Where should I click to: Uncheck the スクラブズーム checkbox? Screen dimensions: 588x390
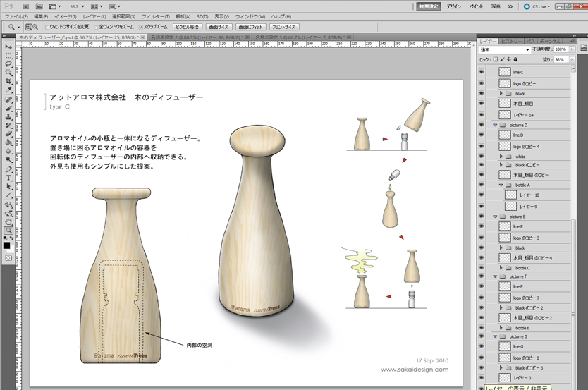pos(141,27)
